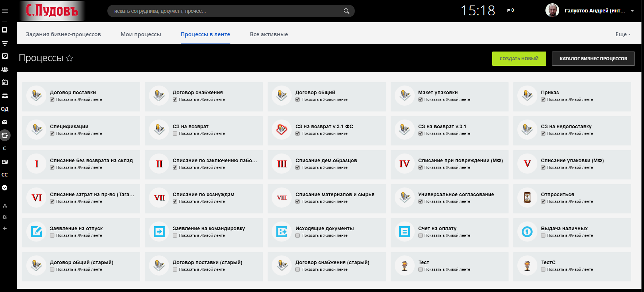Open the mail envelope icon in sidebar

point(5,122)
